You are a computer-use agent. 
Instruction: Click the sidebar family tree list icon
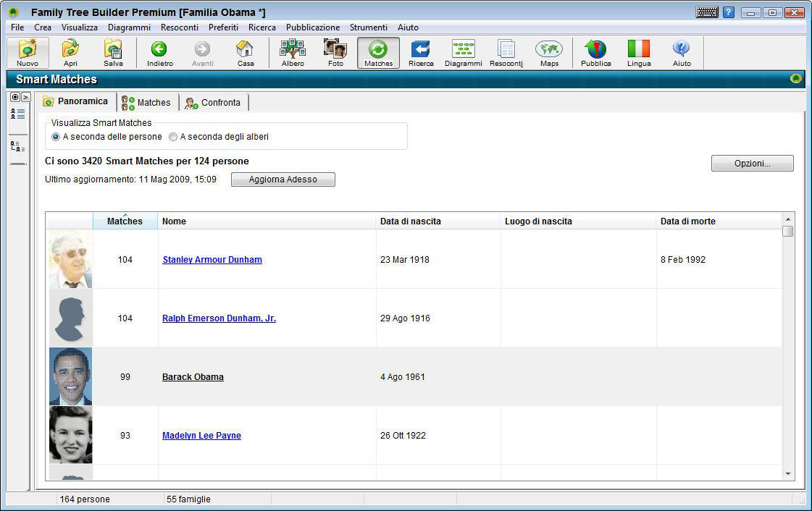pos(17,147)
